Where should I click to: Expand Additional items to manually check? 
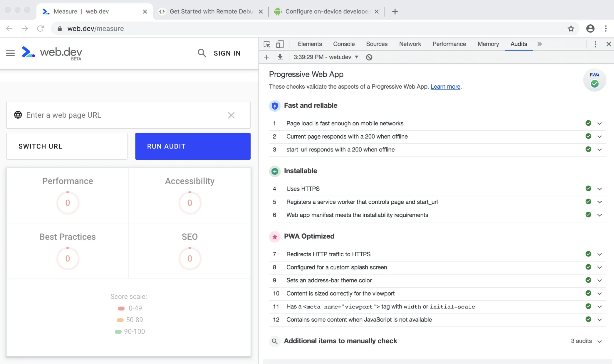coord(600,341)
